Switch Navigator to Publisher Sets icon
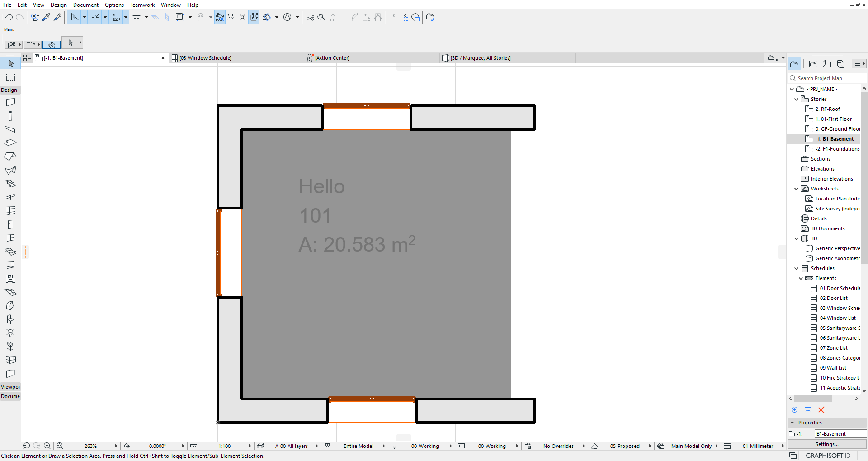Image resolution: width=868 pixels, height=461 pixels. point(840,64)
